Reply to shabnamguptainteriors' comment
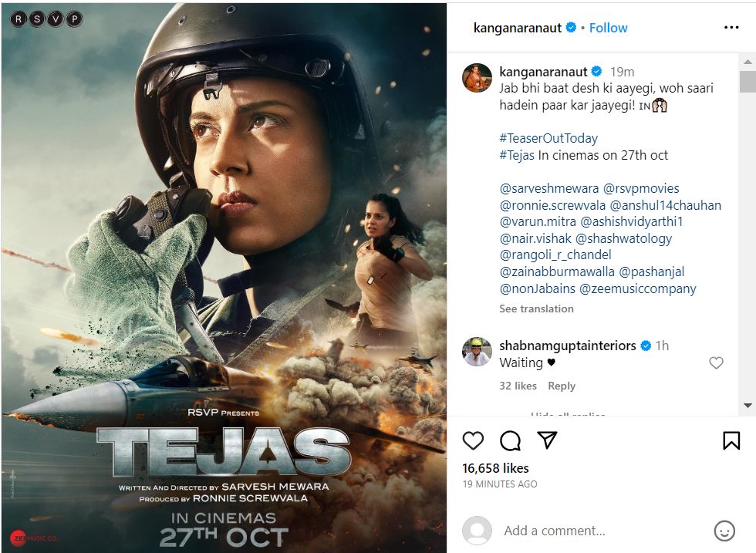The image size is (756, 553). click(x=562, y=386)
